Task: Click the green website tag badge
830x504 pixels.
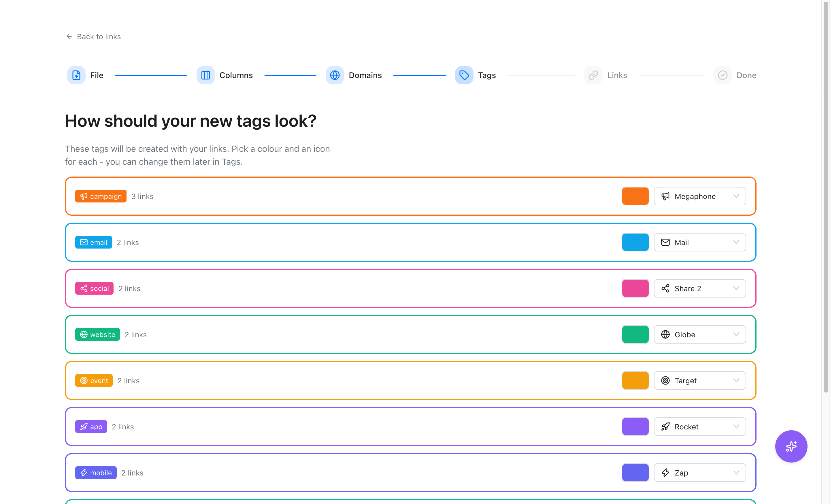Action: point(98,335)
